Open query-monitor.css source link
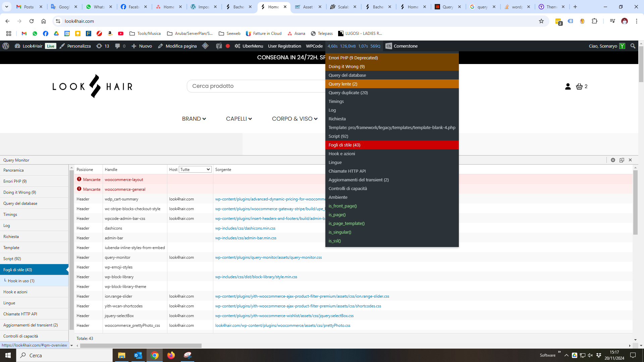The image size is (644, 362). [268, 257]
